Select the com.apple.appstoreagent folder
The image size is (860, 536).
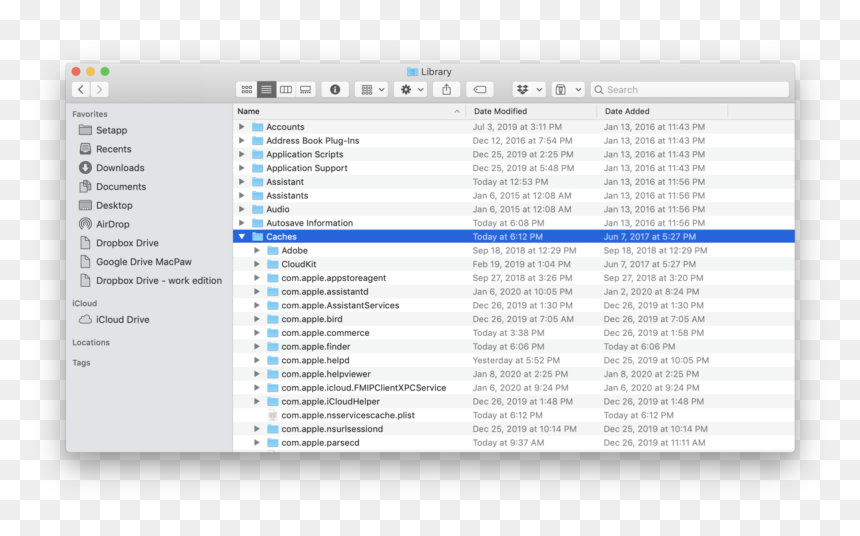[x=514, y=278]
